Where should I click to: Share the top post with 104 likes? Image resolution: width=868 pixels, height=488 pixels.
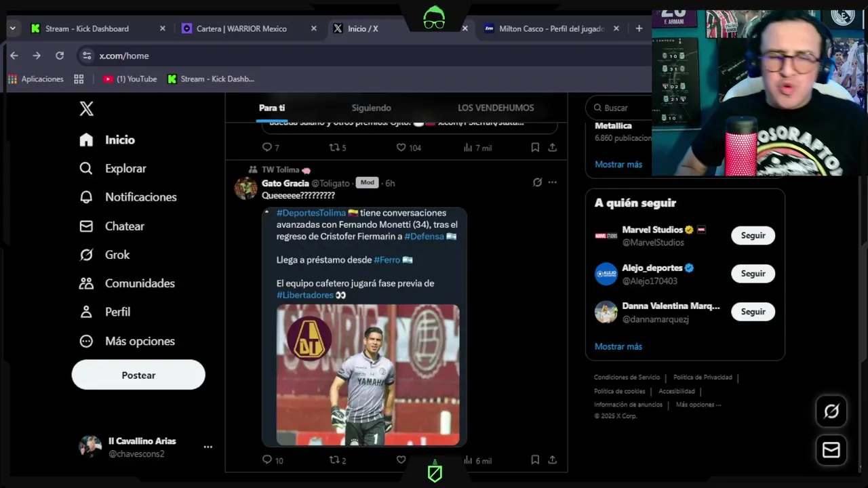(552, 147)
